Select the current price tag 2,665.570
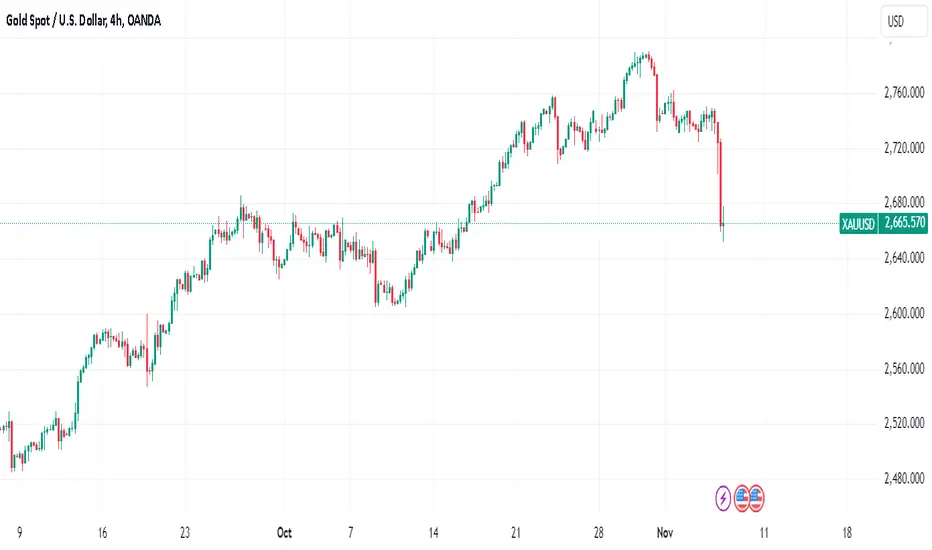 904,223
